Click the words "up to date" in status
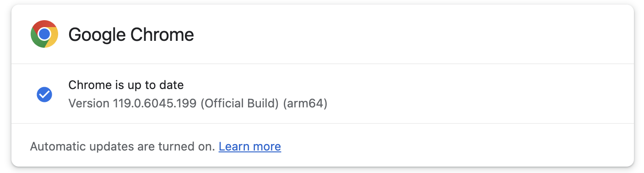The image size is (644, 173). [x=161, y=85]
